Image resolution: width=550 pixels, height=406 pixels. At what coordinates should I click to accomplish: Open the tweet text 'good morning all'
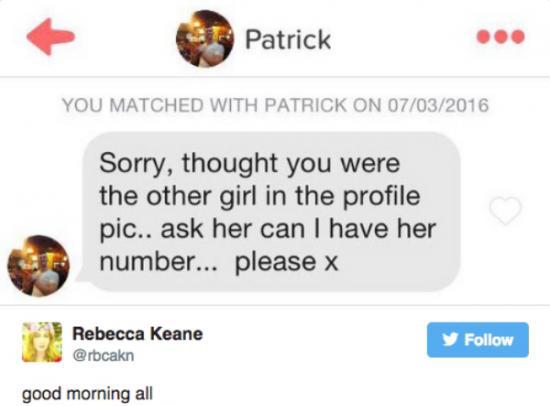tap(87, 394)
